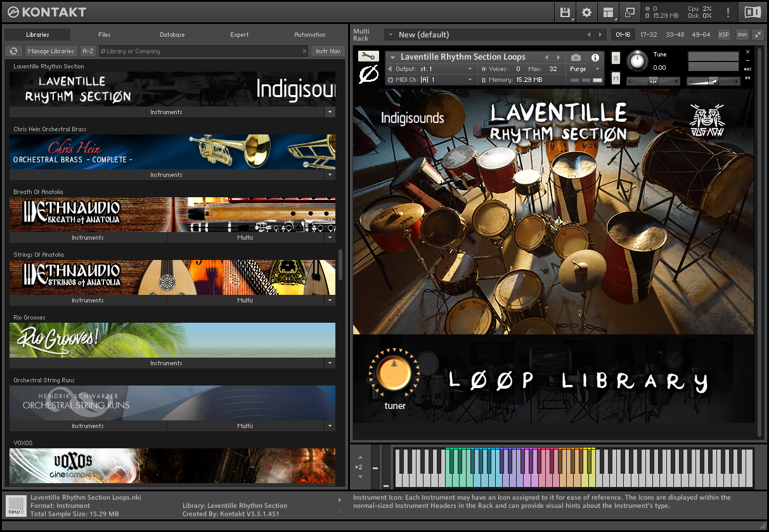Click the library list vertical scrollbar
Screen dimensions: 769x532
pos(341,265)
